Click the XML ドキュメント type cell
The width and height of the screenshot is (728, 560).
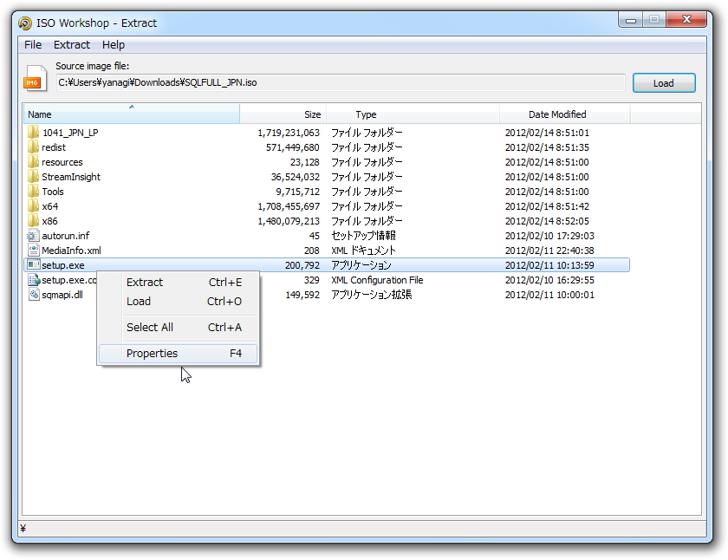363,251
